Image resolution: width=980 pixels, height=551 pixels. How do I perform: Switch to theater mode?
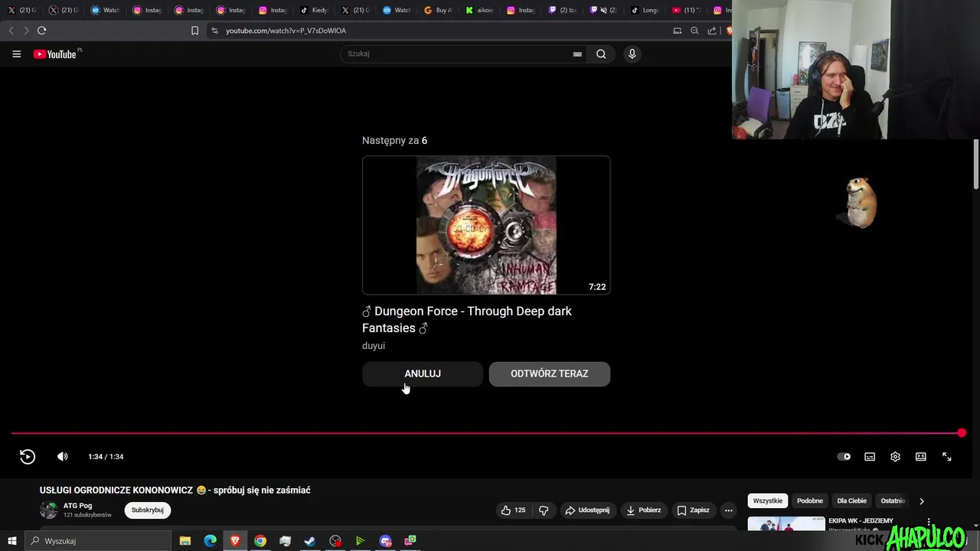coord(921,457)
